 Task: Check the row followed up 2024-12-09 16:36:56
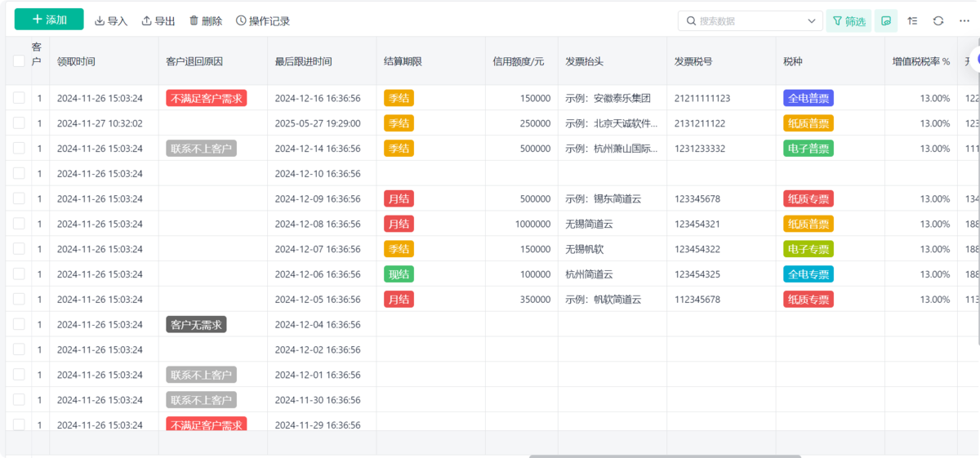tap(19, 198)
